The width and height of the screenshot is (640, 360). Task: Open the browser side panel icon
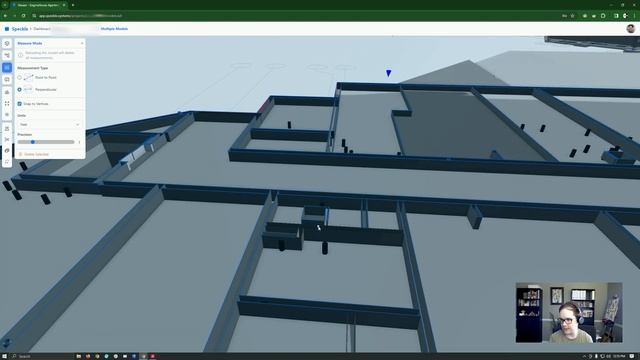pos(616,16)
